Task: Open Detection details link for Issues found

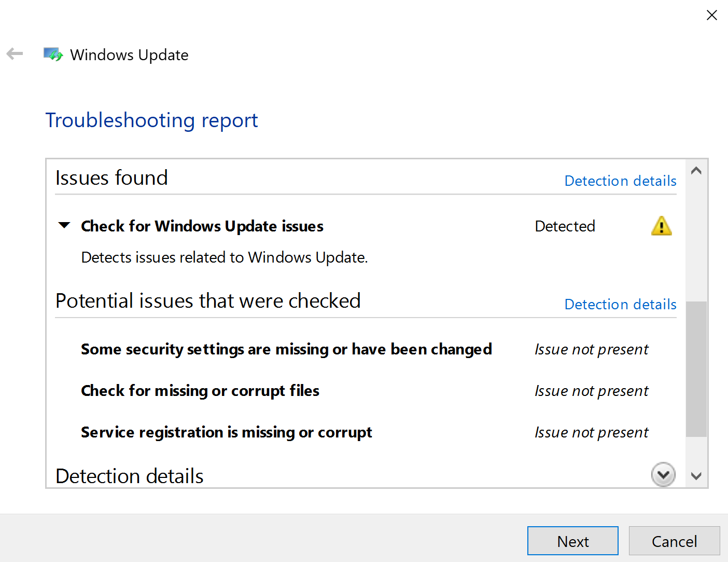Action: (620, 181)
